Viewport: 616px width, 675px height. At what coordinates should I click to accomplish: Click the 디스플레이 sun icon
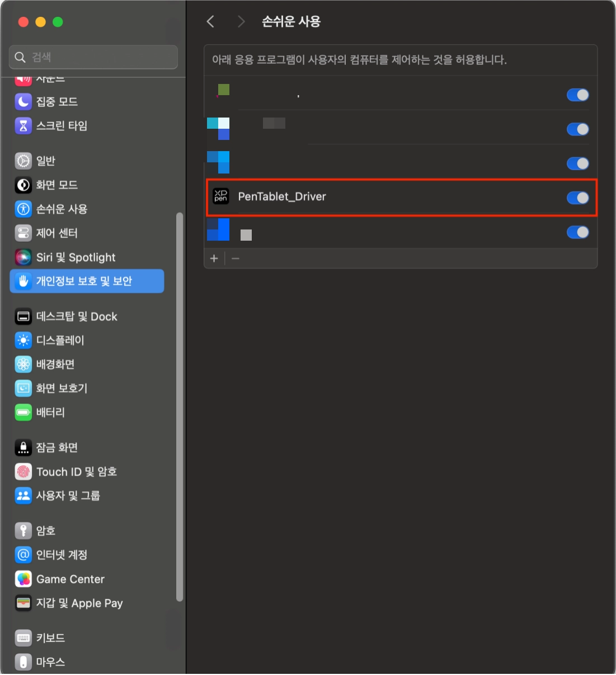(23, 340)
